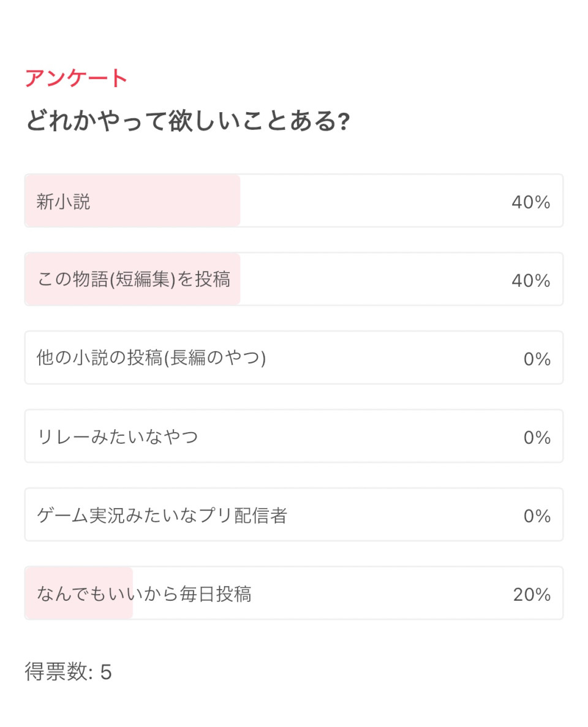
Task: Click the 20% result for なんでもいいから毎日投稿
Action: tap(532, 595)
